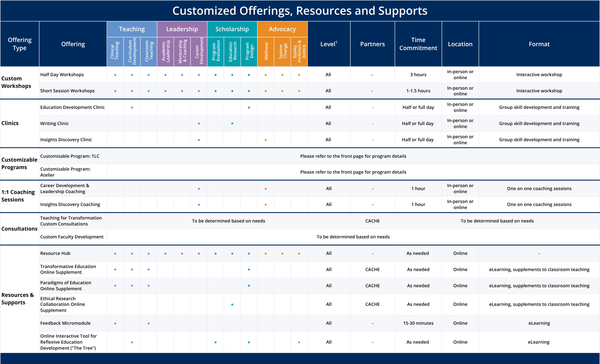Select the Scholarship header cell
This screenshot has width=600, height=364.
[232, 29]
